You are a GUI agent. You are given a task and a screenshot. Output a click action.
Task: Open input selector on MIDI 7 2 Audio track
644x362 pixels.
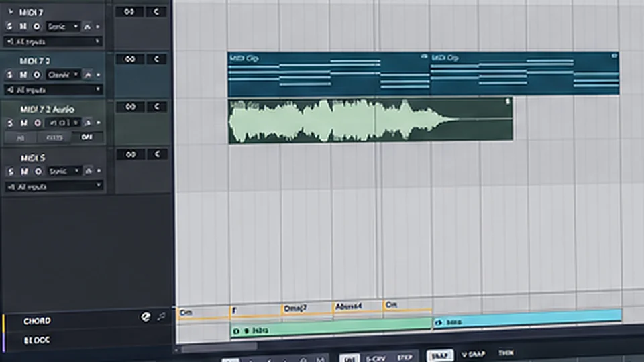coord(64,123)
